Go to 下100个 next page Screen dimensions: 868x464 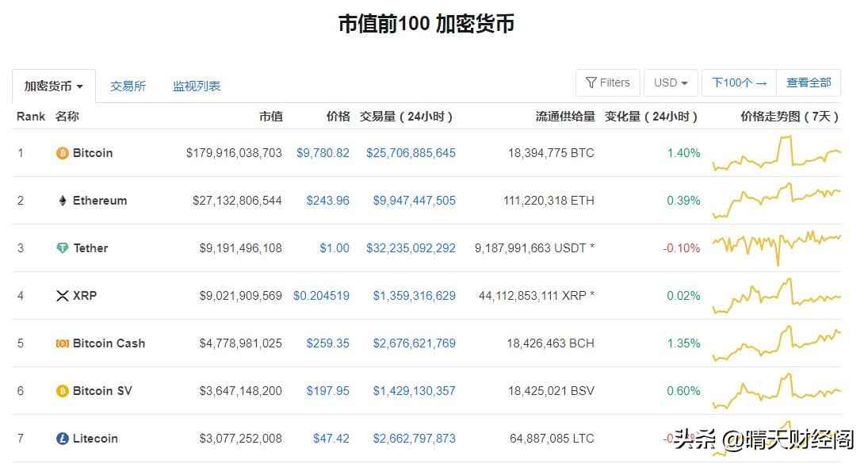click(x=739, y=83)
